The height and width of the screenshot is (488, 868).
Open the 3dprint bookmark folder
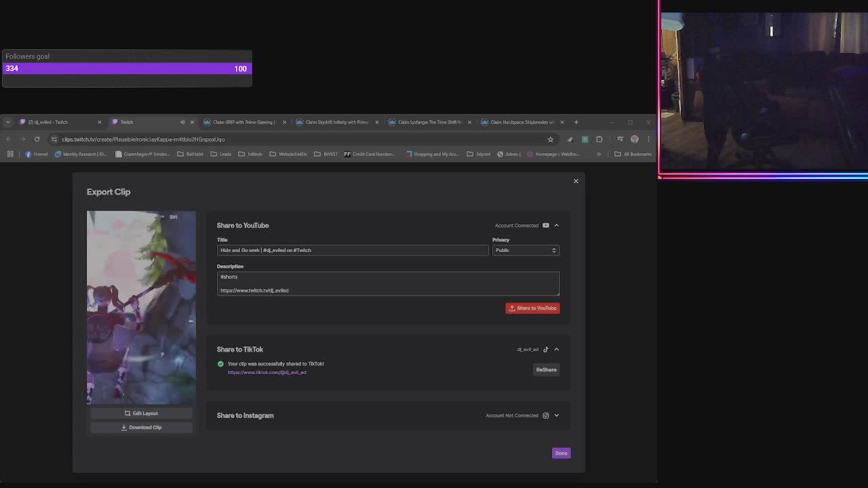[x=479, y=154]
